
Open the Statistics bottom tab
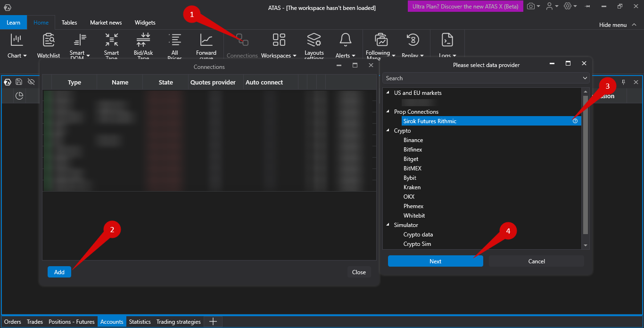point(140,322)
